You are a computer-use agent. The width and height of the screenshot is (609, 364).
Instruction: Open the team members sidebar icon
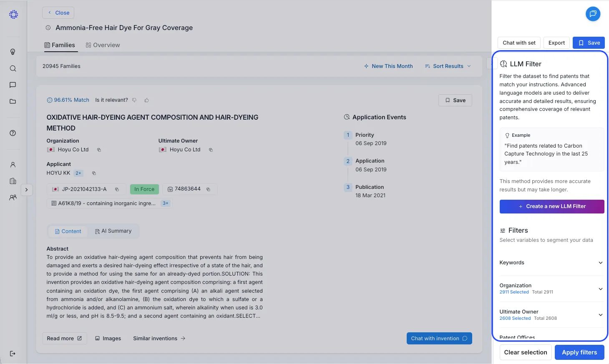tap(13, 197)
